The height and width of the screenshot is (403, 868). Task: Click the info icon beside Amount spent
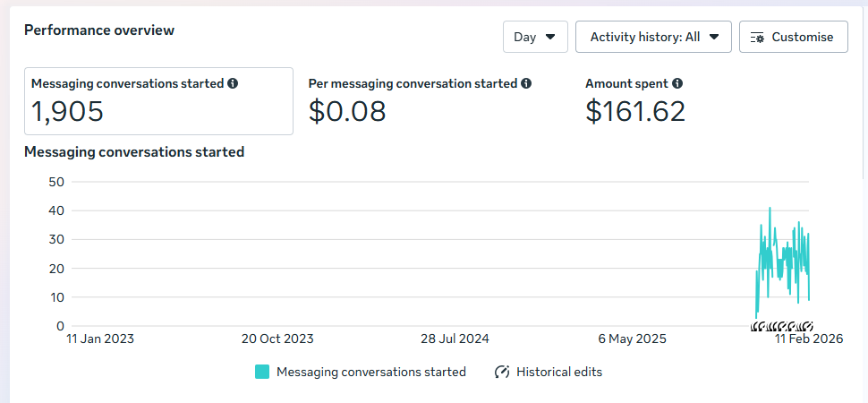(x=677, y=83)
